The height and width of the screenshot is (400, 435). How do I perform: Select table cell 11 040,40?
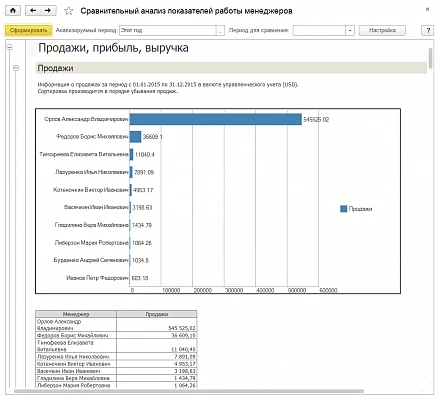[x=157, y=346]
